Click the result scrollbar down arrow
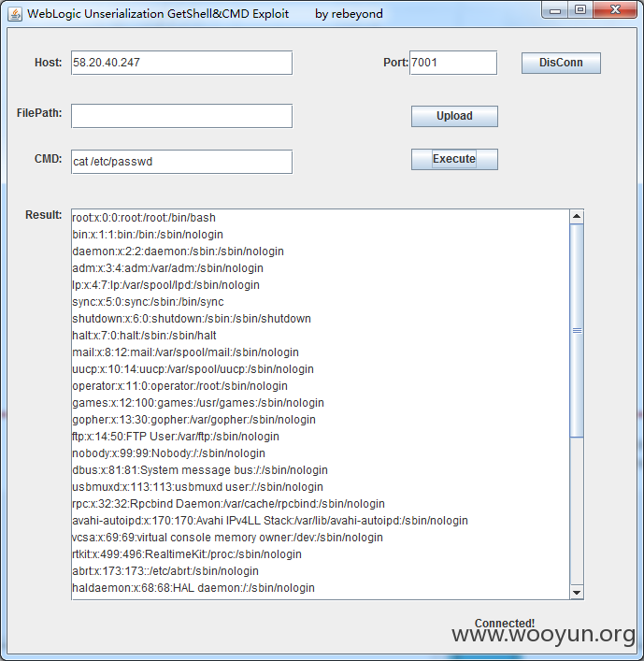 [x=577, y=593]
